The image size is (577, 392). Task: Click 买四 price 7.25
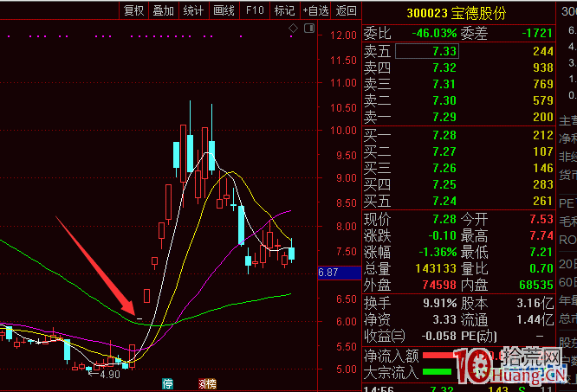point(444,184)
